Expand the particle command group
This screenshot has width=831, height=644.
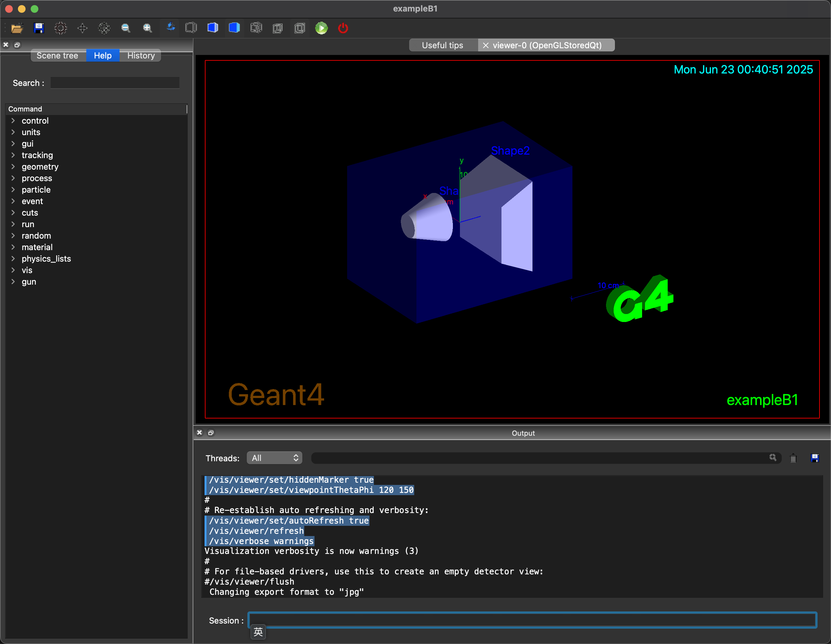13,189
